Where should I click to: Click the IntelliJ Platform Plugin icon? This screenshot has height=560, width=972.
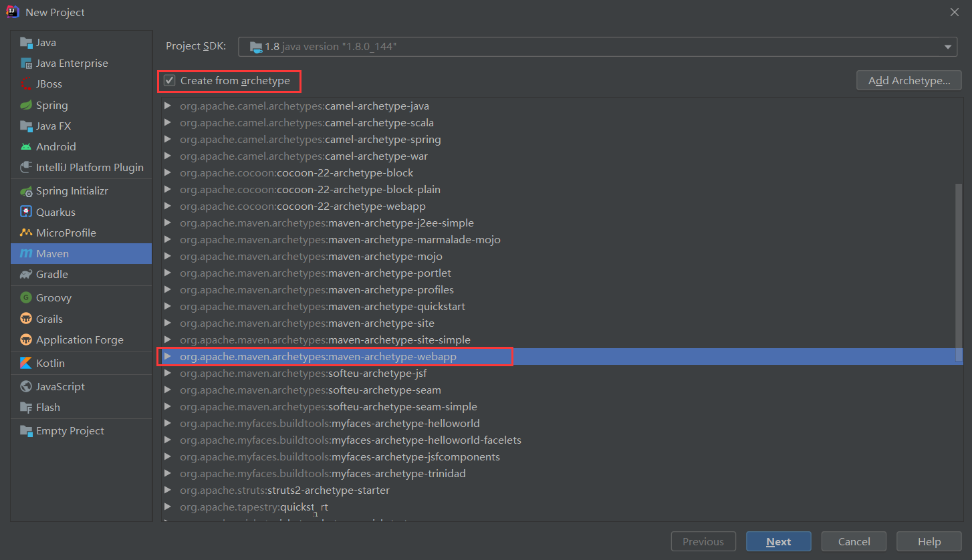click(x=26, y=167)
